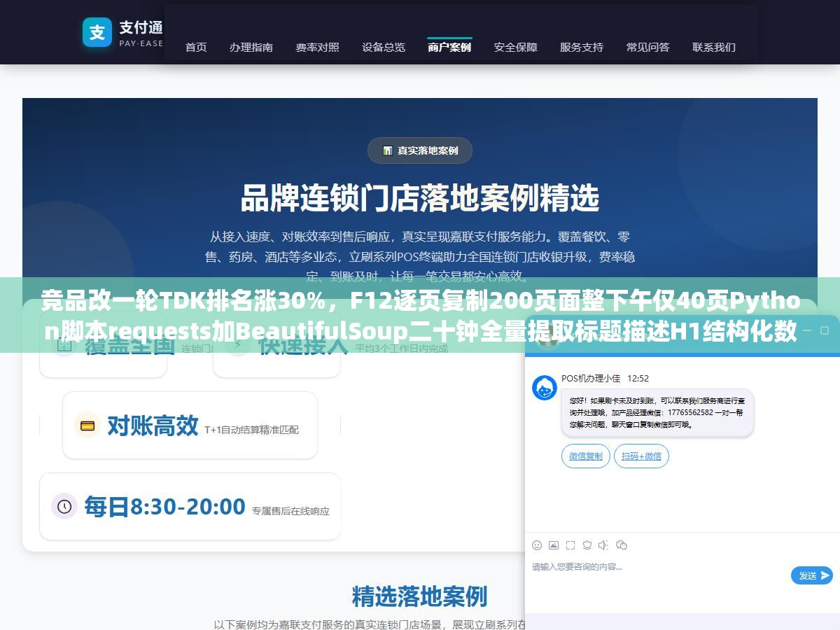The image size is (840, 630).
Task: Open 安全保障 in the navigation
Action: [x=516, y=47]
